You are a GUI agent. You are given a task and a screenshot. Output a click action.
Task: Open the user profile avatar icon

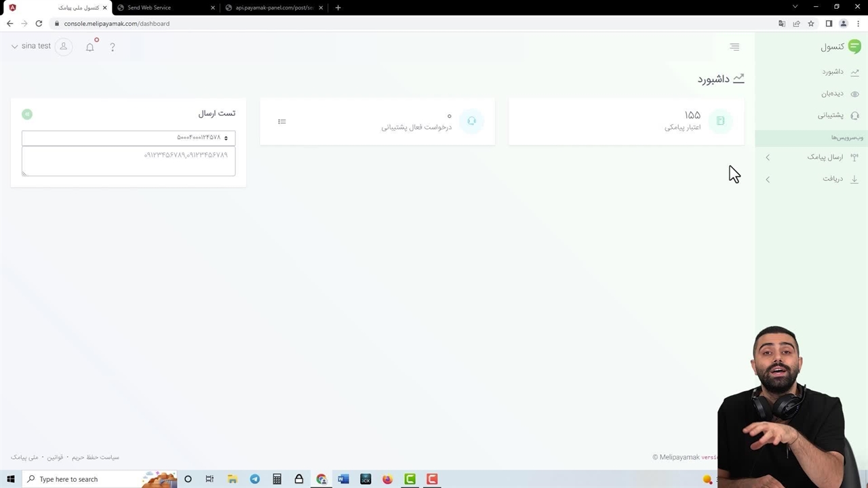64,47
